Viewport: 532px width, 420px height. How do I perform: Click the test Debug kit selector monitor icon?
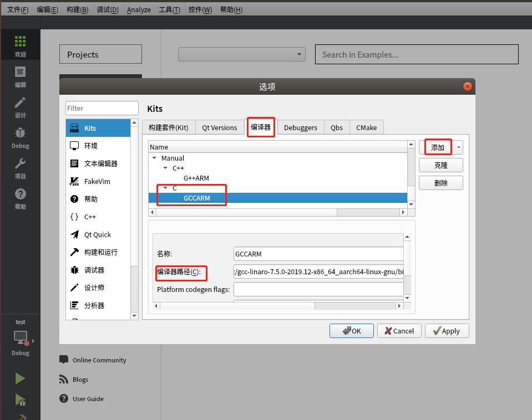point(21,337)
